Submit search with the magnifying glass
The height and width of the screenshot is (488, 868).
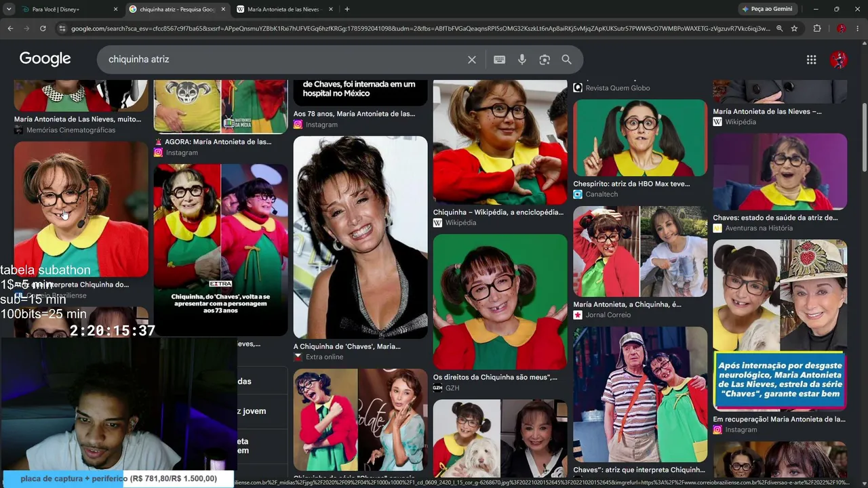pos(567,60)
